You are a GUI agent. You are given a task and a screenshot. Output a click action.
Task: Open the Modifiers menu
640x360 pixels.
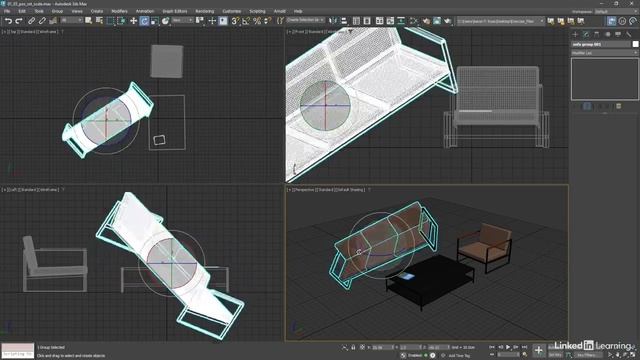pyautogui.click(x=119, y=11)
